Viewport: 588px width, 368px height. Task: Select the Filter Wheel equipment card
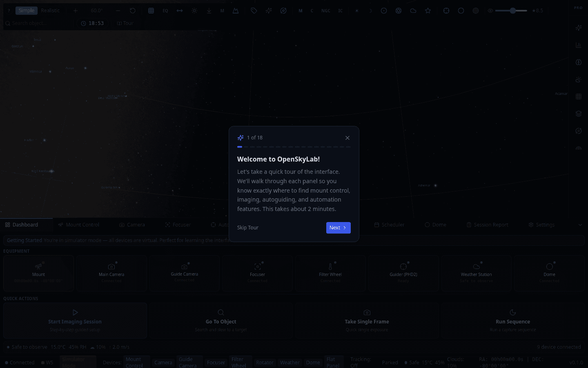pos(330,273)
